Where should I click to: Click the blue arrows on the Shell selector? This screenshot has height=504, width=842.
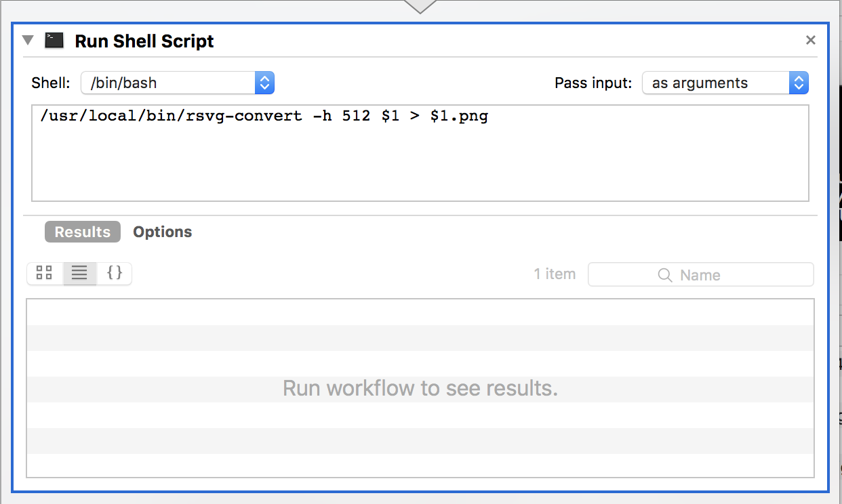(264, 83)
